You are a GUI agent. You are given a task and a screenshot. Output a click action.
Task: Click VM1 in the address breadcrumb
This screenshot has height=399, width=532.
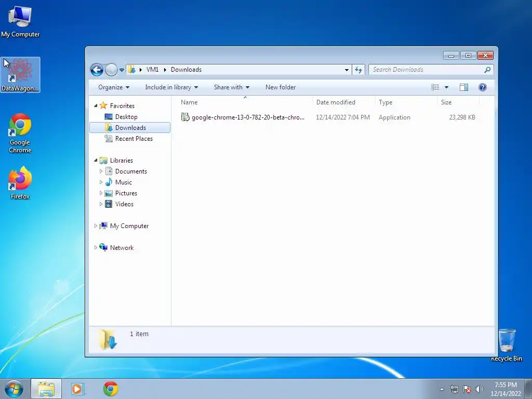click(152, 70)
